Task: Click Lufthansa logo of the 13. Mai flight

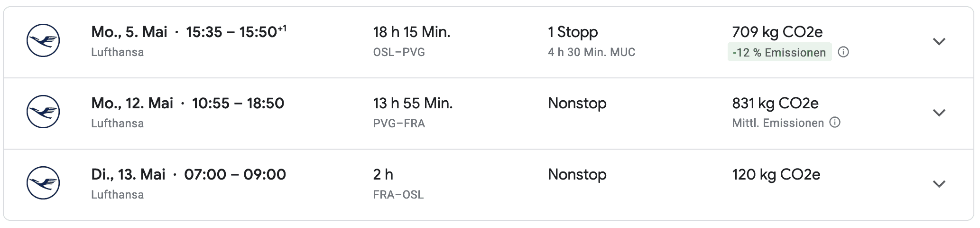Action: point(43,183)
